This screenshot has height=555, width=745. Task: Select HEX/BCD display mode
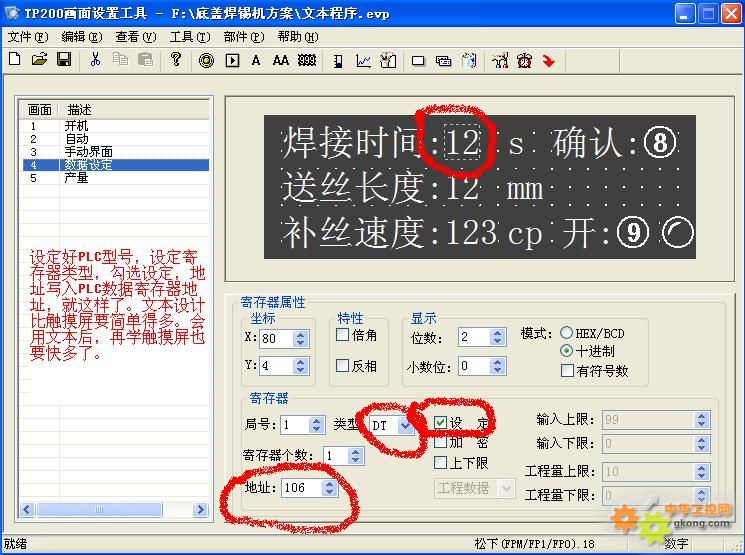pyautogui.click(x=566, y=333)
